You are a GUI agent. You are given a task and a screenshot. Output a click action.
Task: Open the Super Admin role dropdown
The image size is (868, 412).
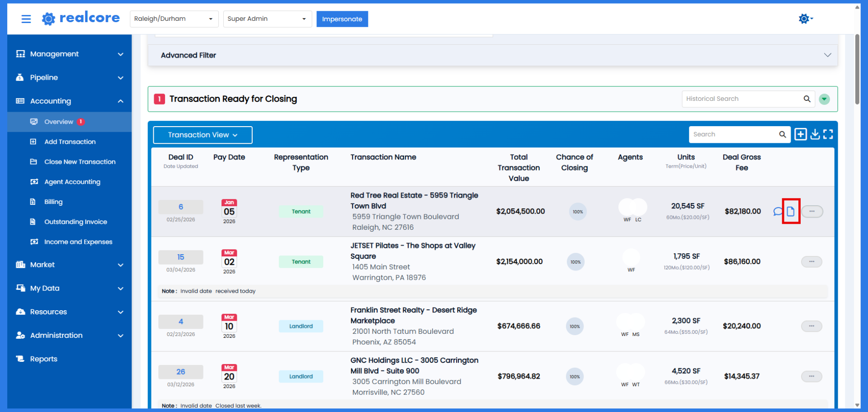tap(268, 19)
